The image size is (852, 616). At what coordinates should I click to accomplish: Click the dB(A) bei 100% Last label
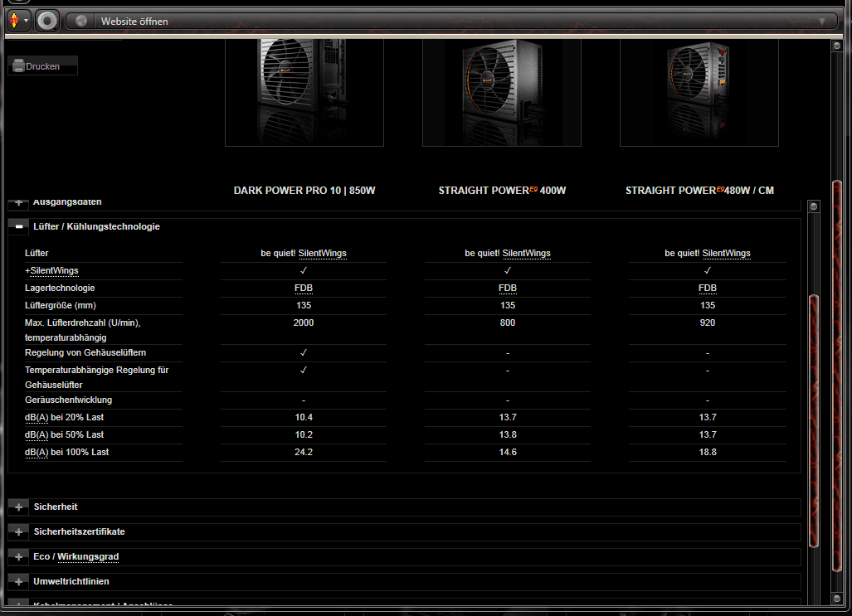click(x=67, y=452)
